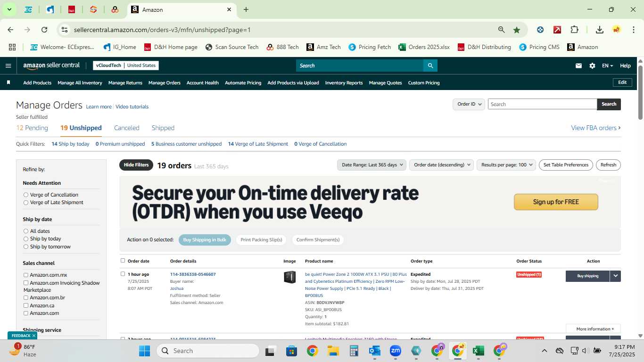This screenshot has width=644, height=362.
Task: Open the Seller Central hamburger menu
Action: [x=8, y=66]
